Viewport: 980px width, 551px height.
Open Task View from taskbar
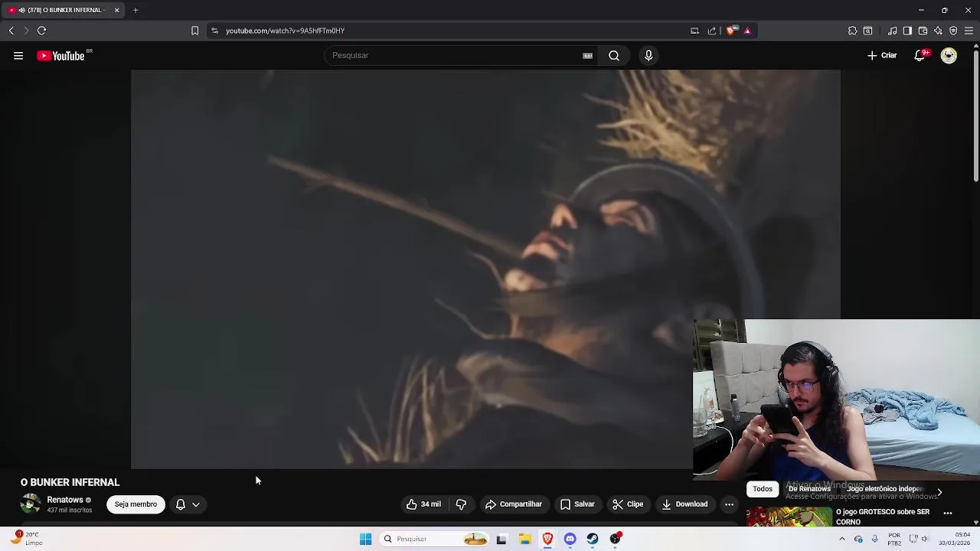coord(501,539)
